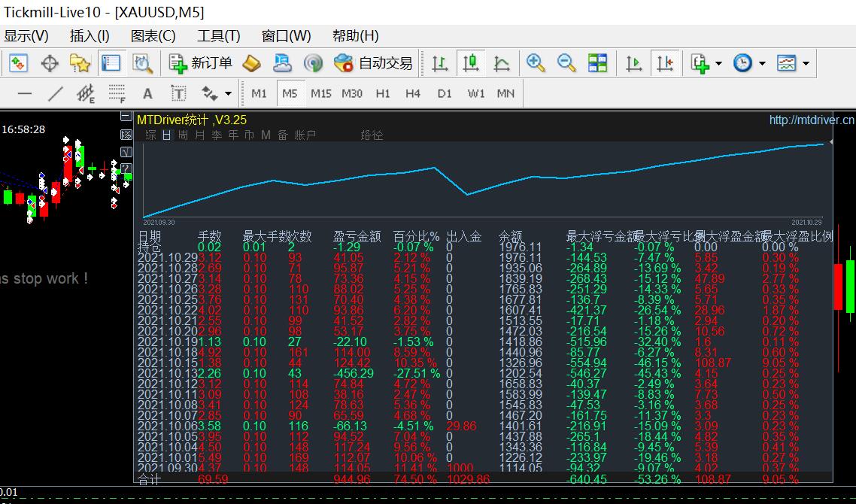Screen dimensions: 856x504
Task: Switch timeframe to M15
Action: (321, 94)
